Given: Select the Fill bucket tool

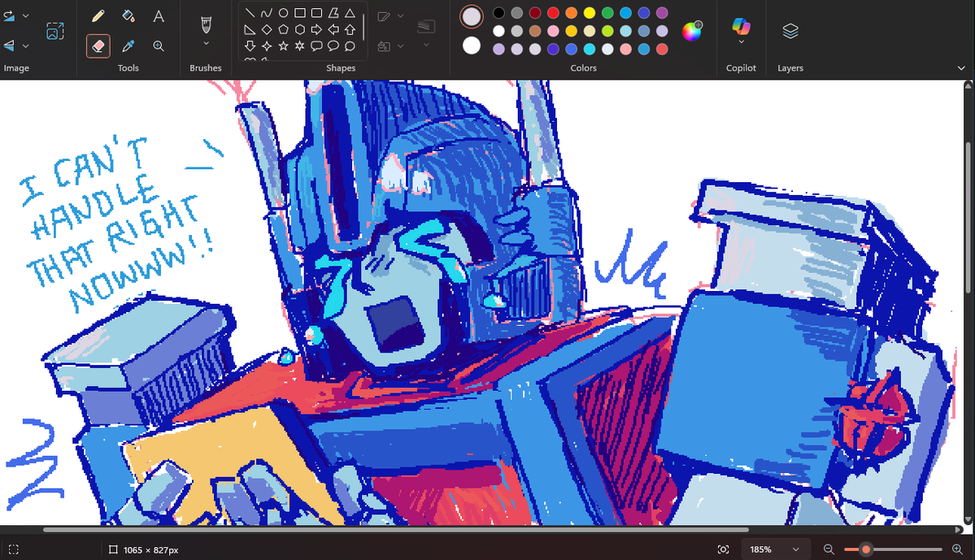Looking at the screenshot, I should coord(128,16).
